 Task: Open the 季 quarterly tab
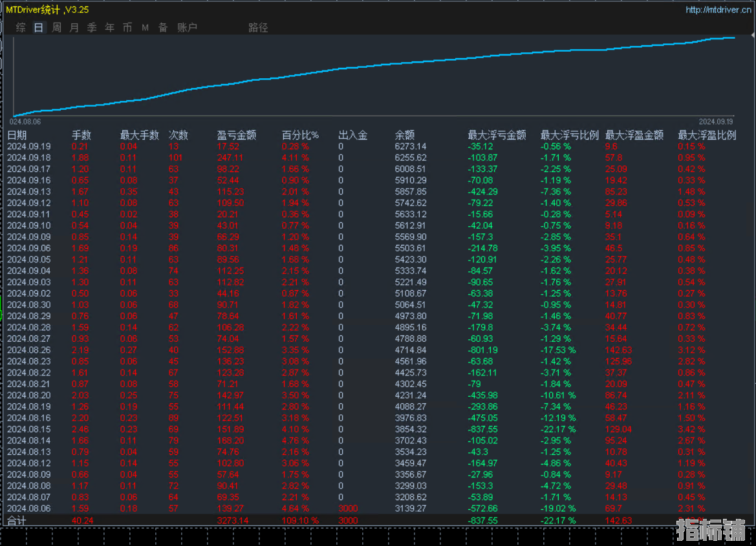pyautogui.click(x=92, y=28)
